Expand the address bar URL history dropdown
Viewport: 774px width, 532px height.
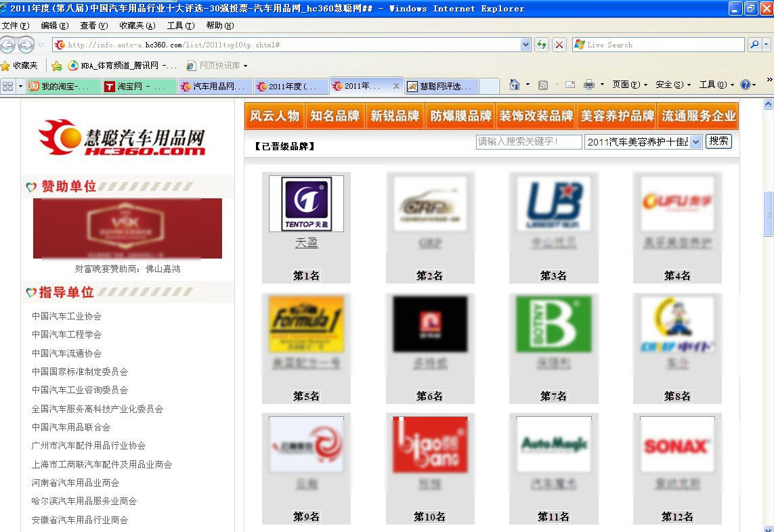[525, 45]
